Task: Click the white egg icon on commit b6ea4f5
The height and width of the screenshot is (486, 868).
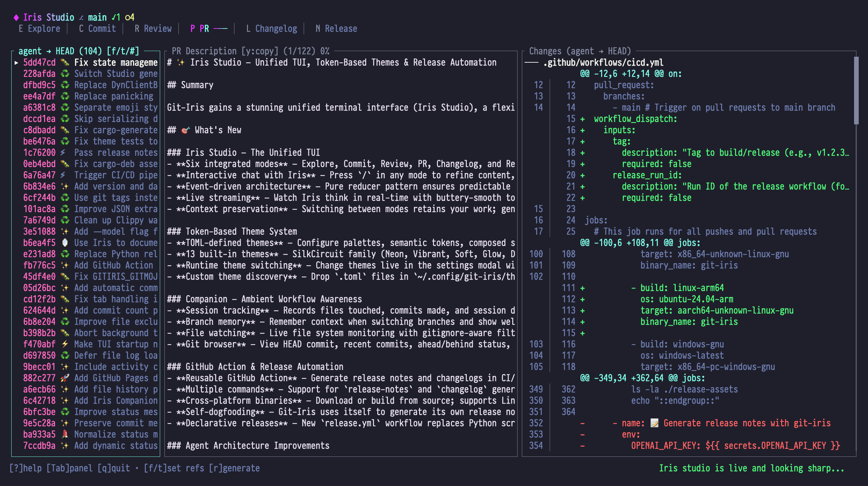Action: coord(65,243)
